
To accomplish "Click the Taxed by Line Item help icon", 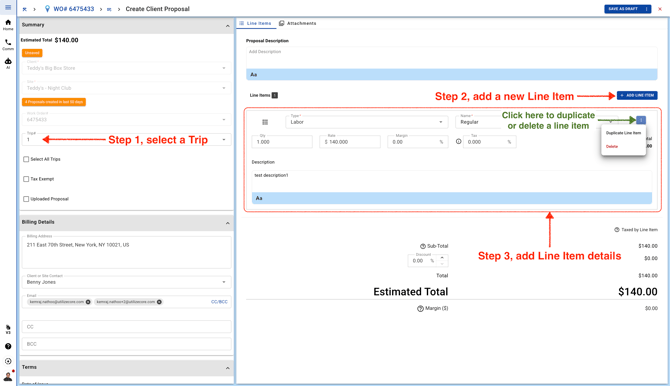I will click(617, 230).
